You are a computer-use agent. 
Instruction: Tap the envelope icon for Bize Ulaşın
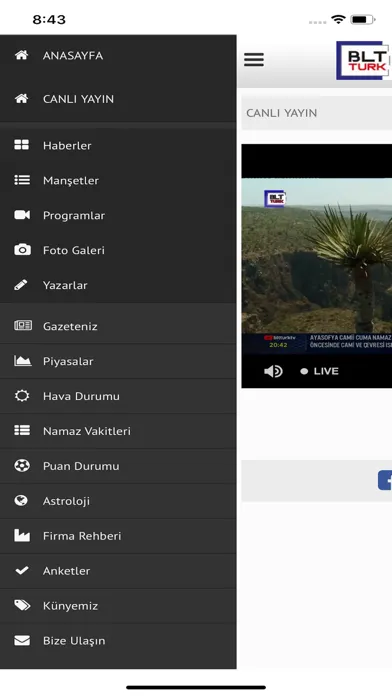pyautogui.click(x=22, y=641)
